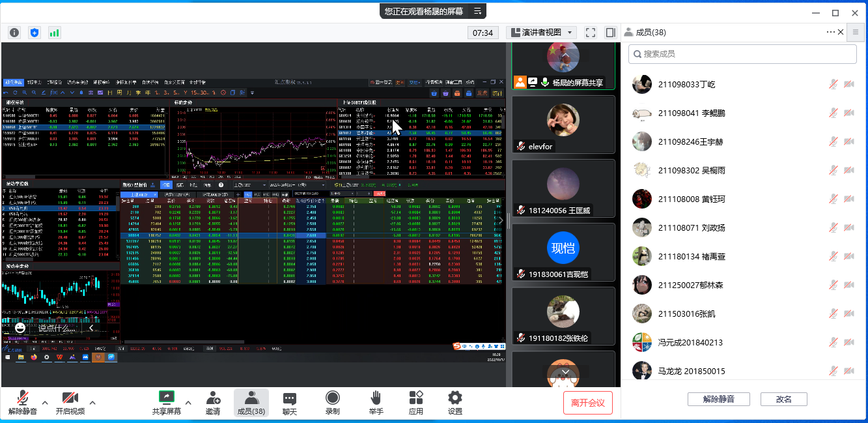Turn on camera with 开启视频
This screenshot has height=423, width=868.
pyautogui.click(x=70, y=403)
